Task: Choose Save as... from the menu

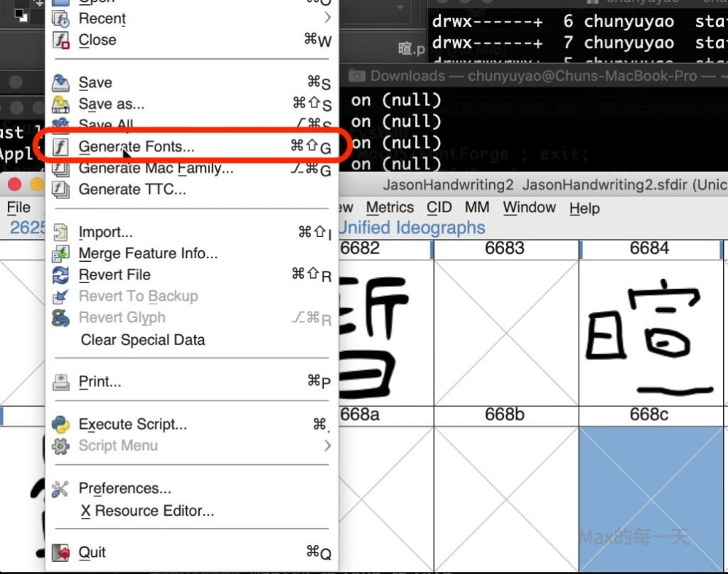Action: point(111,104)
